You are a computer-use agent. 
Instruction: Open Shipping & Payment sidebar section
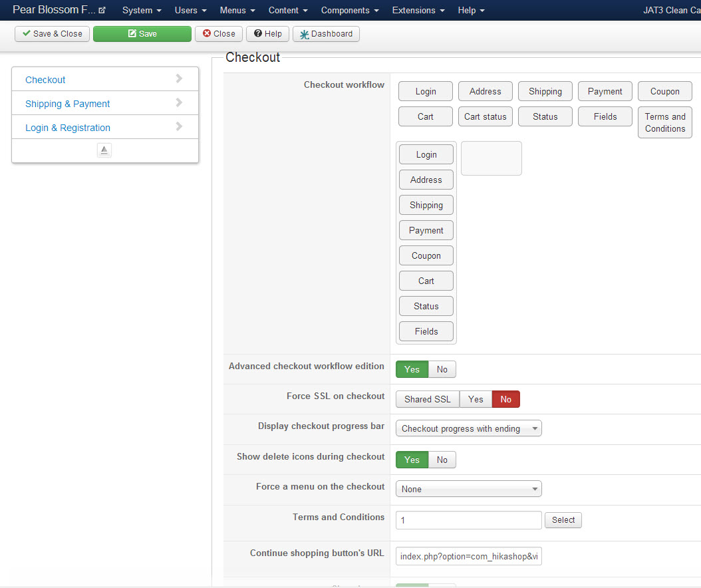coord(68,104)
